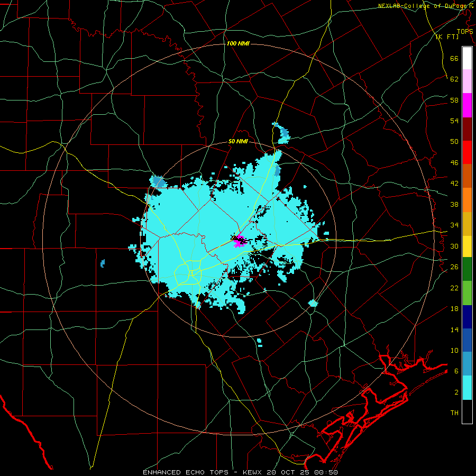476x476 pixels.
Task: Click the isolated cyan echo southeast of main area
Action: (x=313, y=303)
